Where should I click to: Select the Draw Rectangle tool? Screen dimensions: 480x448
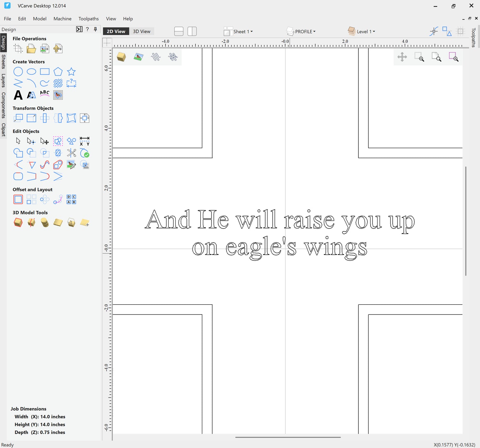coord(44,72)
